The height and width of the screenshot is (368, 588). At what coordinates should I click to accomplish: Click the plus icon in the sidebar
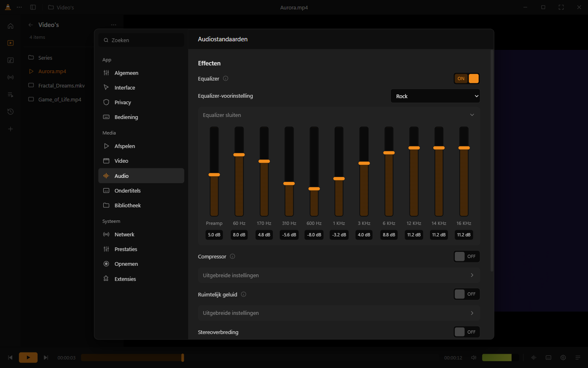click(x=11, y=129)
